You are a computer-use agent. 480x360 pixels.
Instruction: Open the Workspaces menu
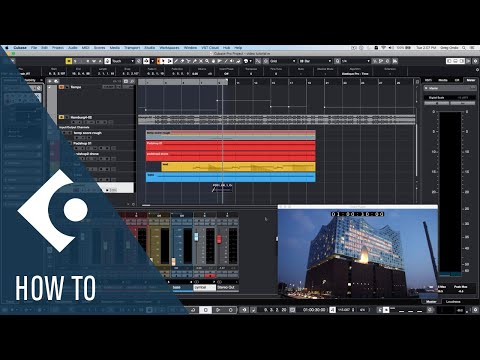(169, 48)
